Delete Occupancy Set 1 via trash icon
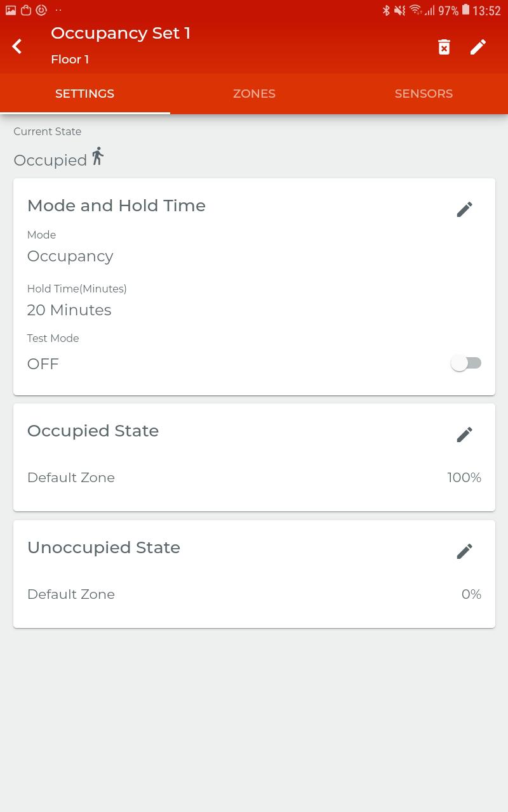Screen dimensions: 508x812 coord(444,46)
